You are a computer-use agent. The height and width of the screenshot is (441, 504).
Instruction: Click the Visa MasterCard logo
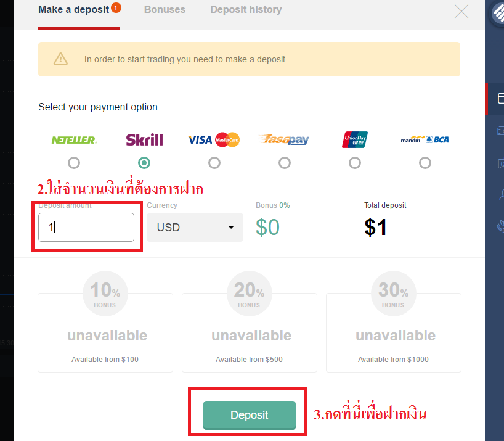pyautogui.click(x=214, y=139)
